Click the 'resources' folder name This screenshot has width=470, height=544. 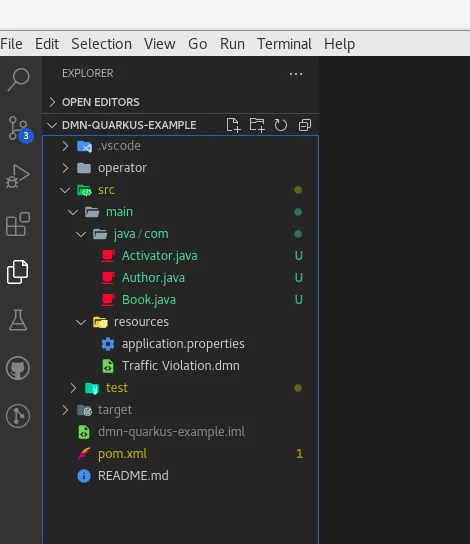coord(142,322)
